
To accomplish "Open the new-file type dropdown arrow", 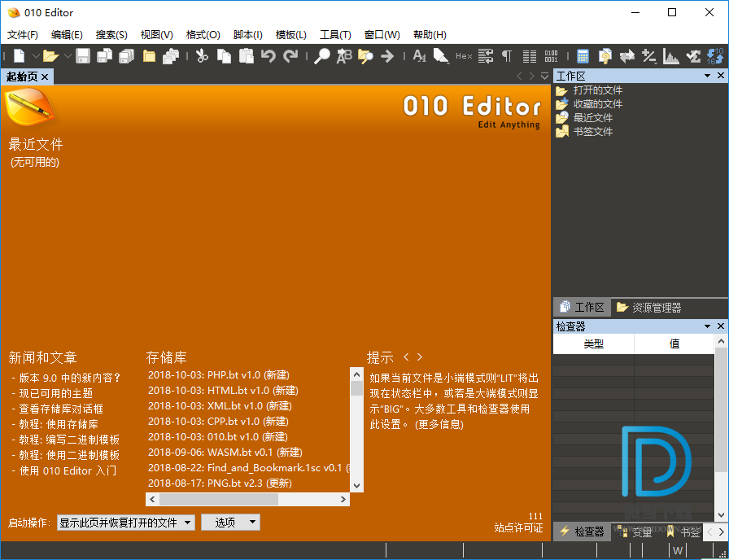I will (35, 56).
